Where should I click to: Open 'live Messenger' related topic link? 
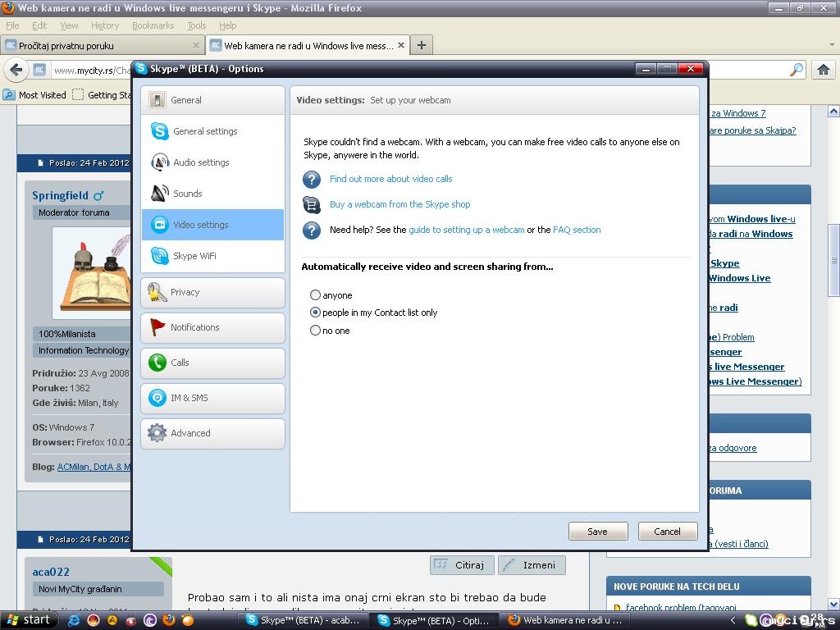[x=748, y=367]
